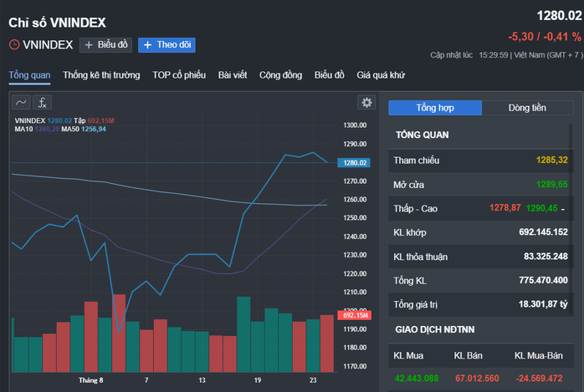
Task: Open the TOP cổ phiếu tab
Action: point(179,75)
